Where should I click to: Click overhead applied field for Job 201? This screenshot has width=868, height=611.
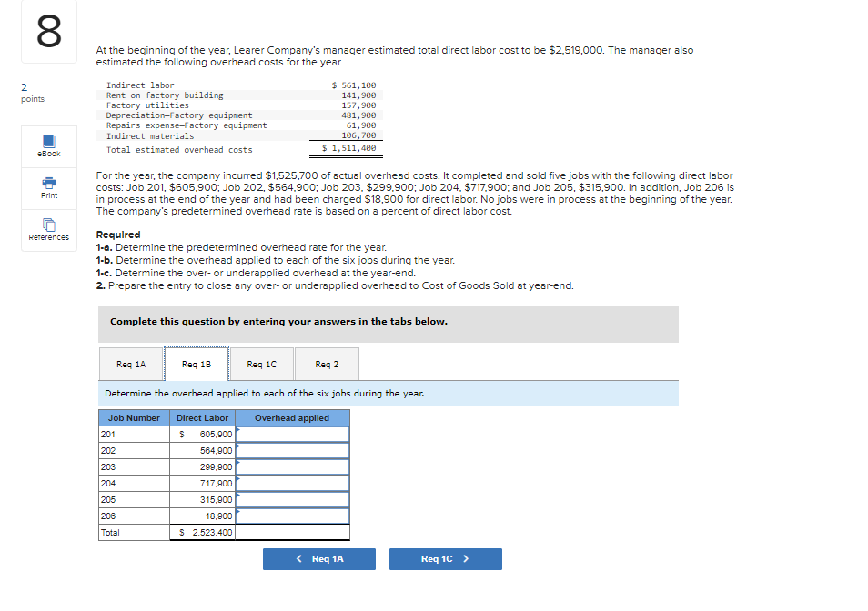pyautogui.click(x=293, y=435)
